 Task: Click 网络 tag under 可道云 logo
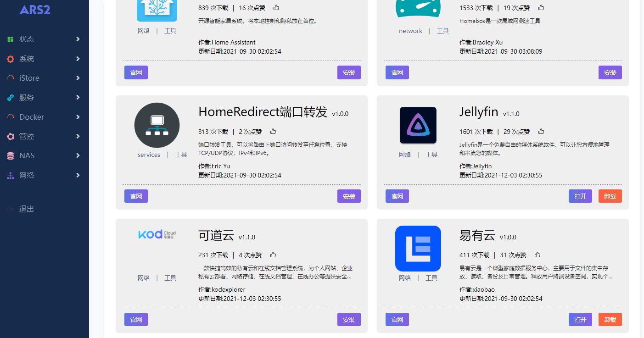point(144,278)
